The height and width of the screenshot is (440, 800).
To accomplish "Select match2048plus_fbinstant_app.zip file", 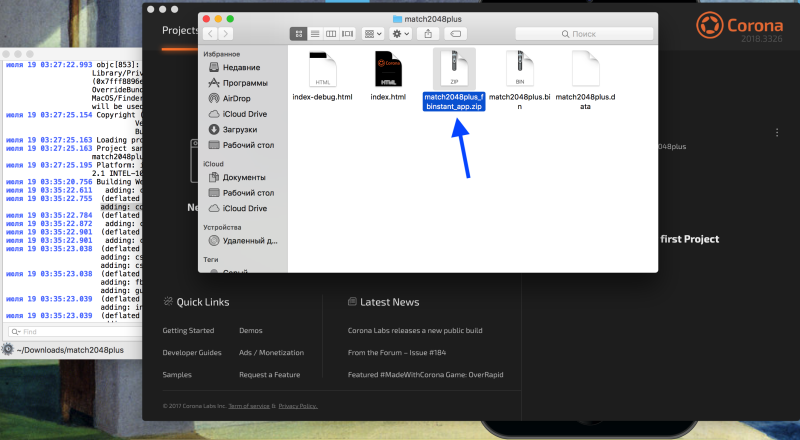I will (x=454, y=80).
